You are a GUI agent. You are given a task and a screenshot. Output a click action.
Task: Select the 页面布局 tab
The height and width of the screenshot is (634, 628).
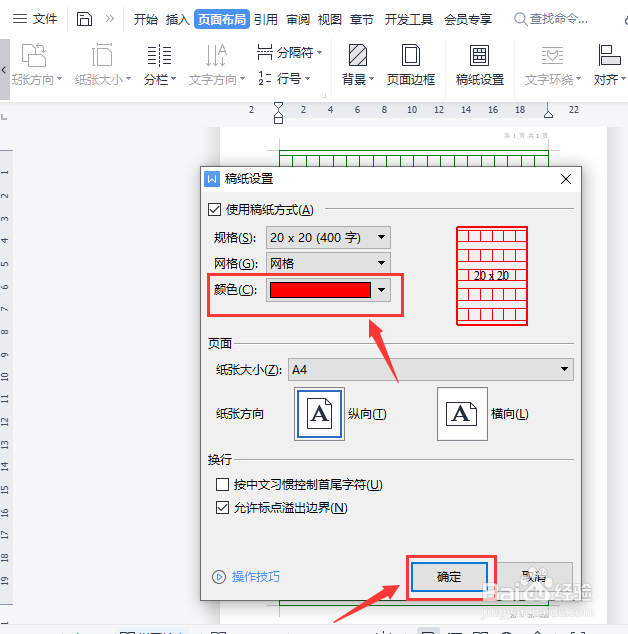coord(222,19)
